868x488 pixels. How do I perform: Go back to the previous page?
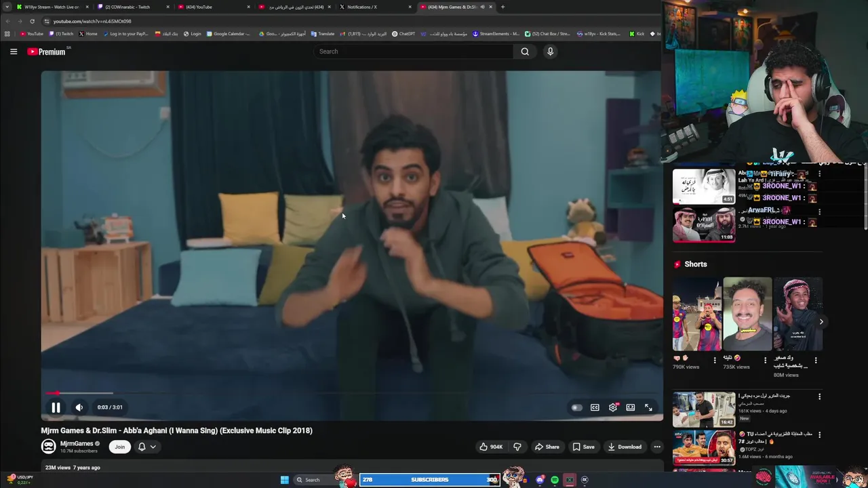tap(7, 21)
